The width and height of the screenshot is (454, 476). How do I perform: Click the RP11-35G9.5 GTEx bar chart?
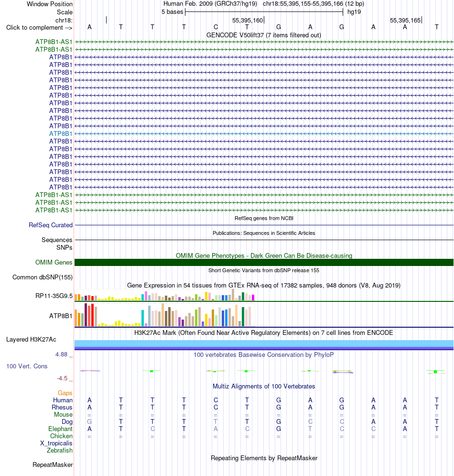click(165, 295)
